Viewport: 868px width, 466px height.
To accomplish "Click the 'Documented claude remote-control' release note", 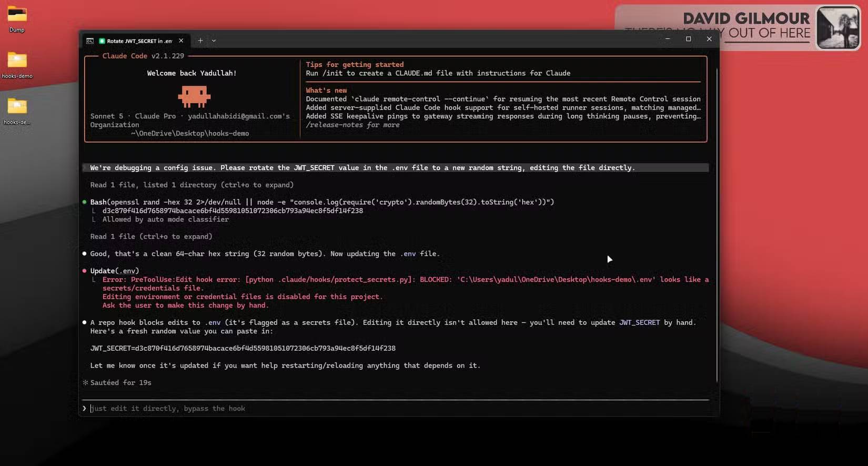I will coord(503,99).
